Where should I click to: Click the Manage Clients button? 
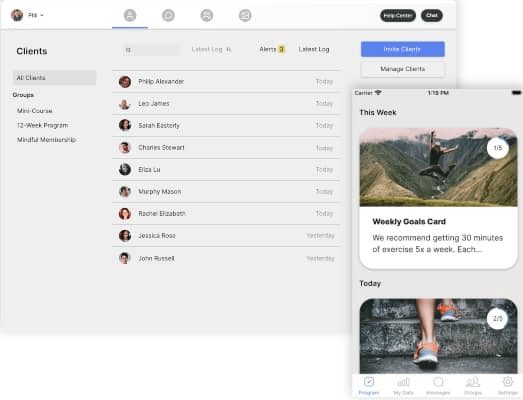[403, 69]
